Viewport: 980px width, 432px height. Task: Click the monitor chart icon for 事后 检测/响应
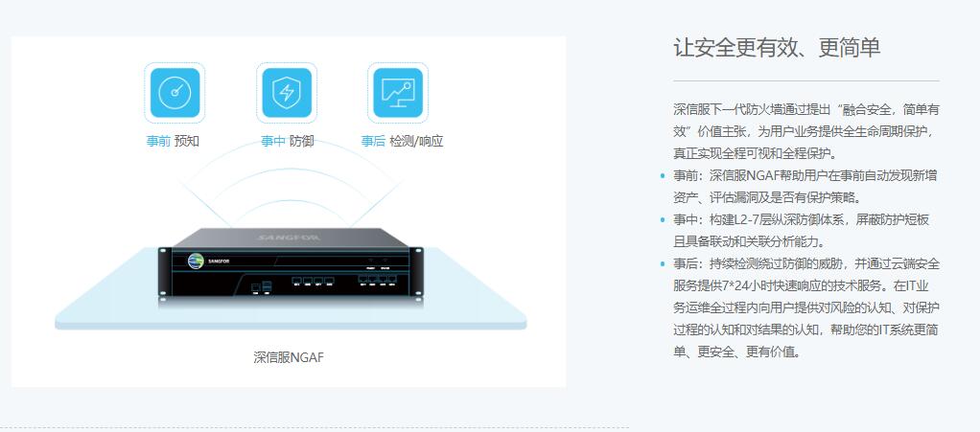pyautogui.click(x=398, y=93)
